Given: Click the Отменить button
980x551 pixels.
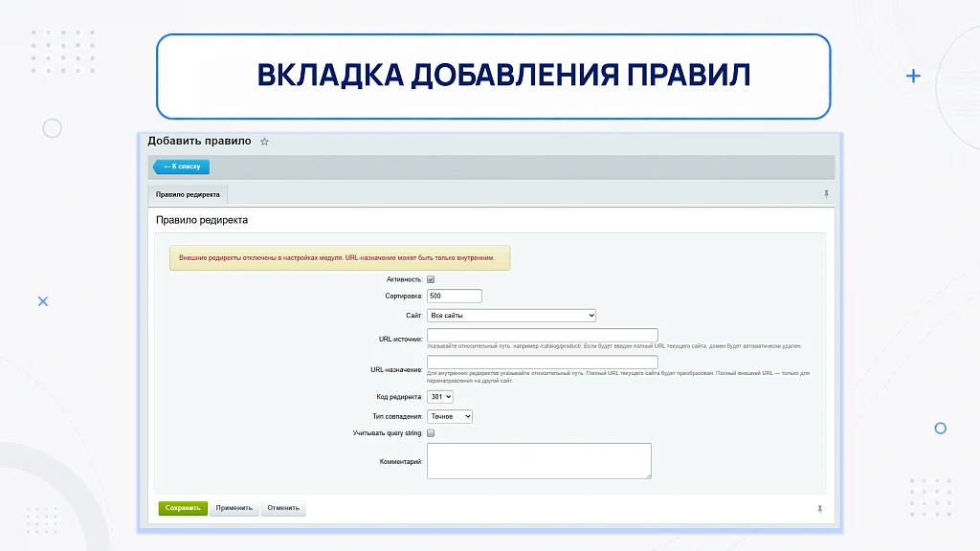Looking at the screenshot, I should [283, 508].
